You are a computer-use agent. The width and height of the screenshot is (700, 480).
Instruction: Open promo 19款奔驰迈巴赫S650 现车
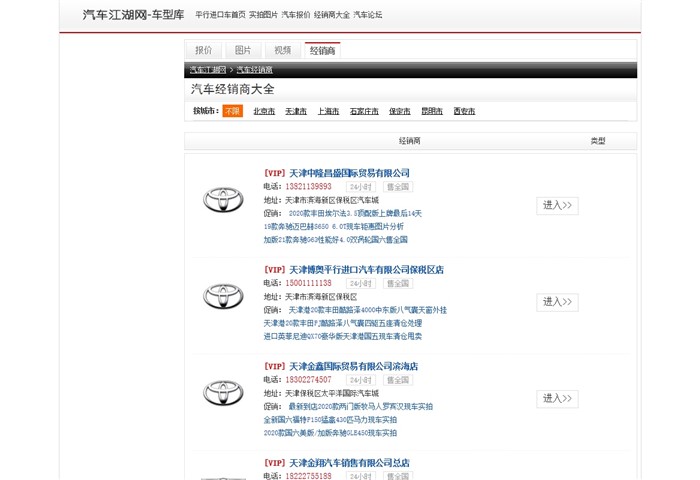[x=333, y=226]
